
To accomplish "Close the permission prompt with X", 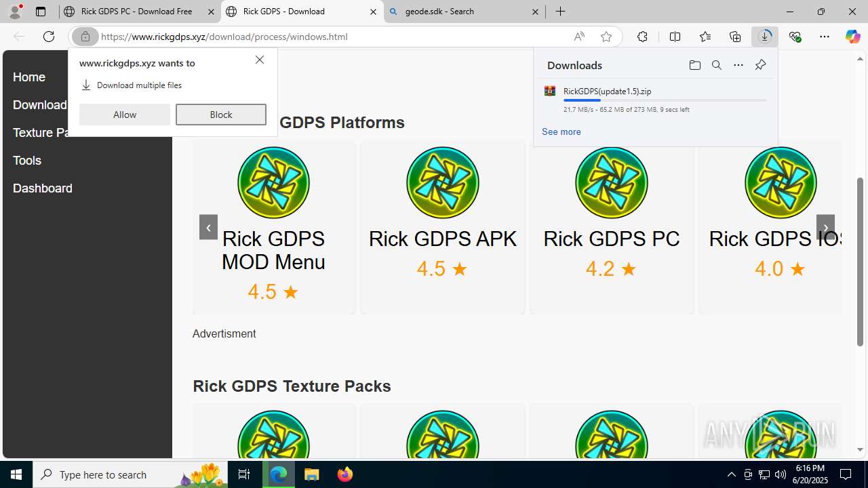I will point(260,60).
